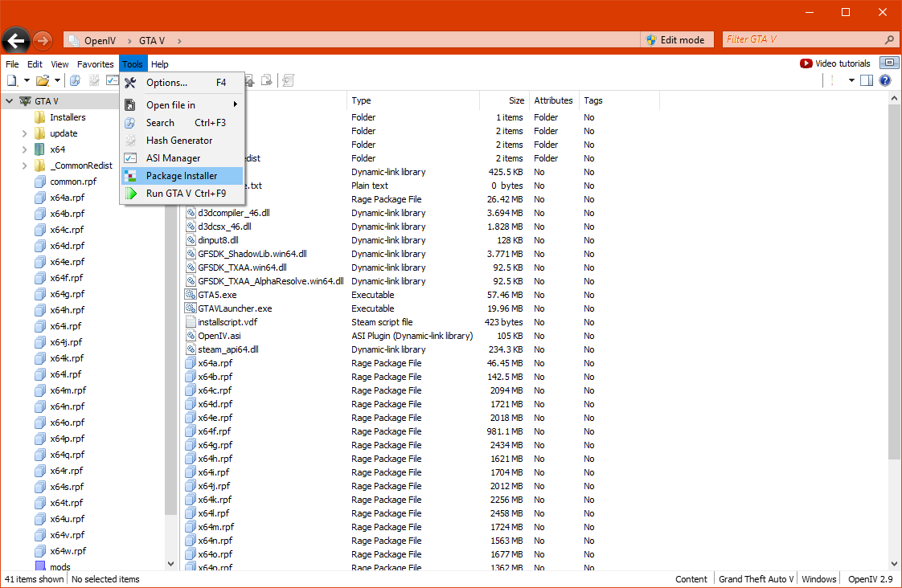Click the OpenIV.asi file icon
This screenshot has width=902, height=588.
coord(191,336)
